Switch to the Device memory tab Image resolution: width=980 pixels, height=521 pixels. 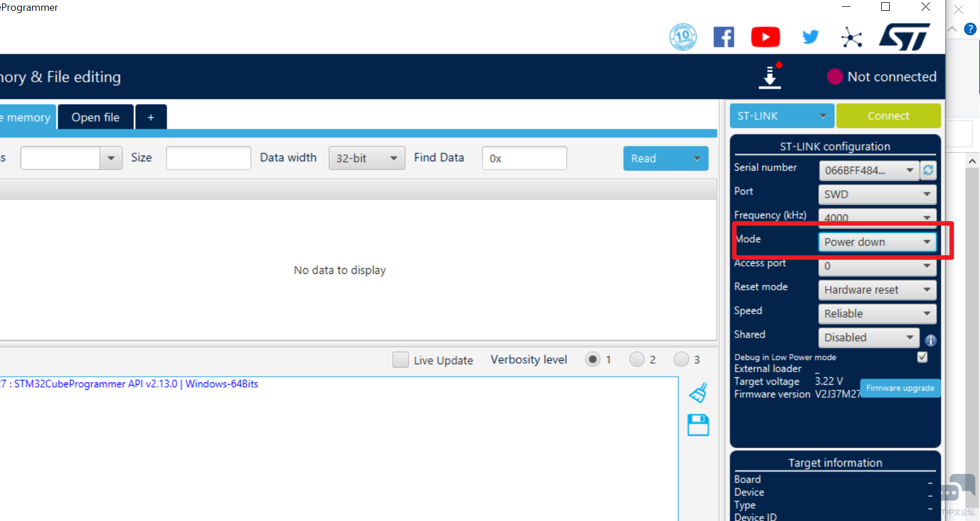(x=27, y=117)
